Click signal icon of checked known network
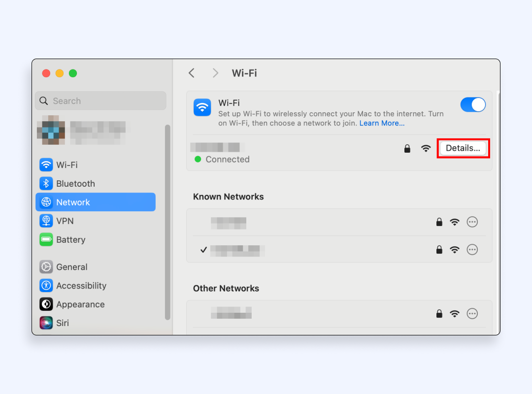The width and height of the screenshot is (532, 394). click(455, 250)
